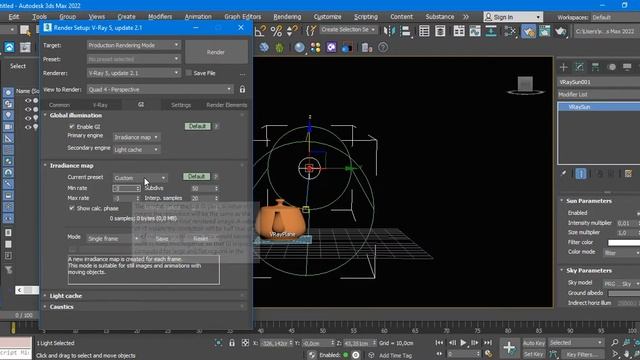Viewport: 640px width, 360px height.
Task: Open Layer Explorer icon
Action: pyautogui.click(x=440, y=31)
